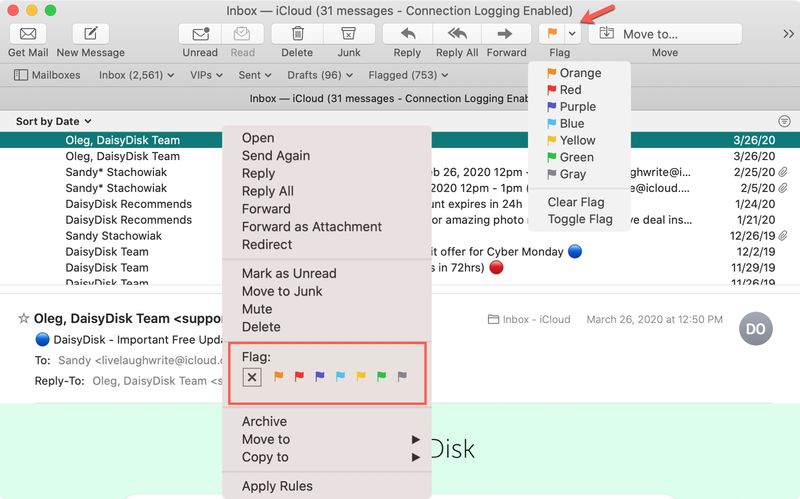The image size is (800, 499).
Task: Click the Reply All toolbar icon
Action: 457,34
